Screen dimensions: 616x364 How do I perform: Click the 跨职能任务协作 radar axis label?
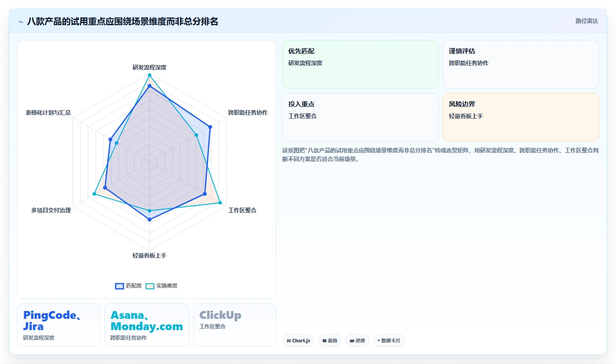pyautogui.click(x=248, y=113)
